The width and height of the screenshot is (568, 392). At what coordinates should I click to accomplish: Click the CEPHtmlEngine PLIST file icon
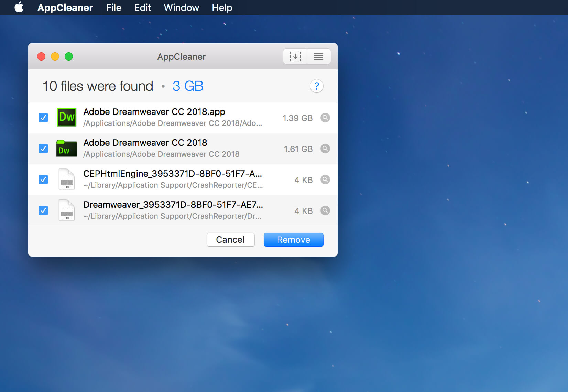coord(67,179)
